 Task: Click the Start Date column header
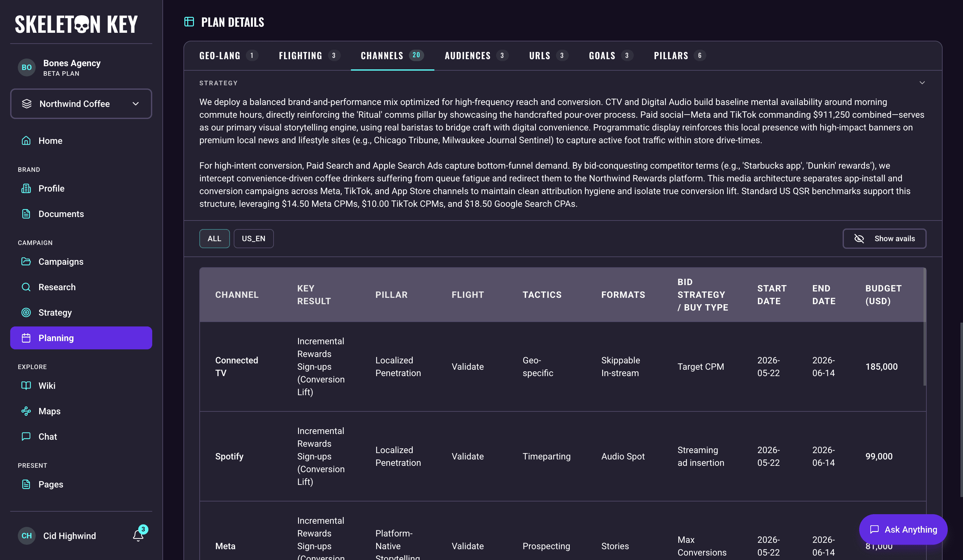(772, 295)
